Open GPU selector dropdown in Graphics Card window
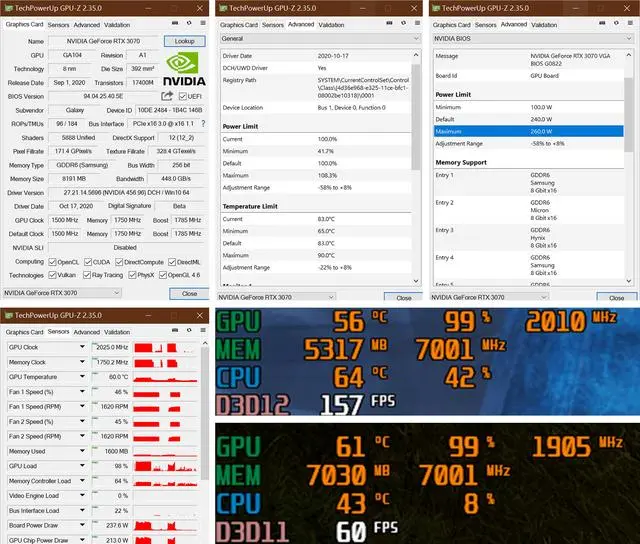The height and width of the screenshot is (544, 640). click(x=62, y=293)
